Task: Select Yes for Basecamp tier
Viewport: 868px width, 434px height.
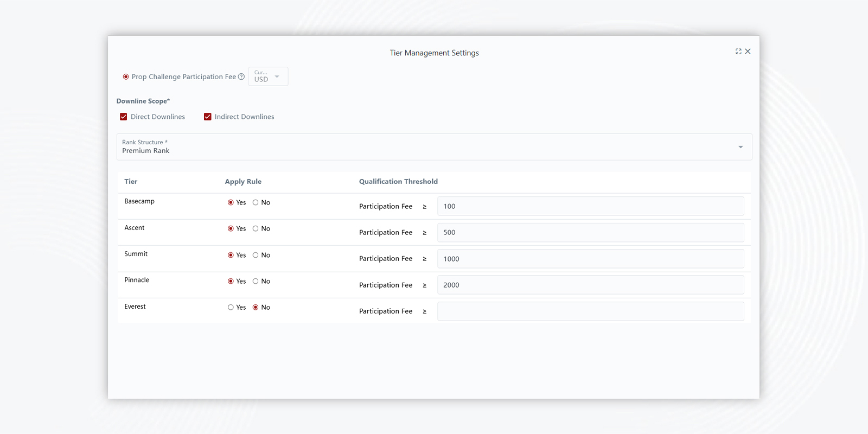Action: [x=231, y=202]
